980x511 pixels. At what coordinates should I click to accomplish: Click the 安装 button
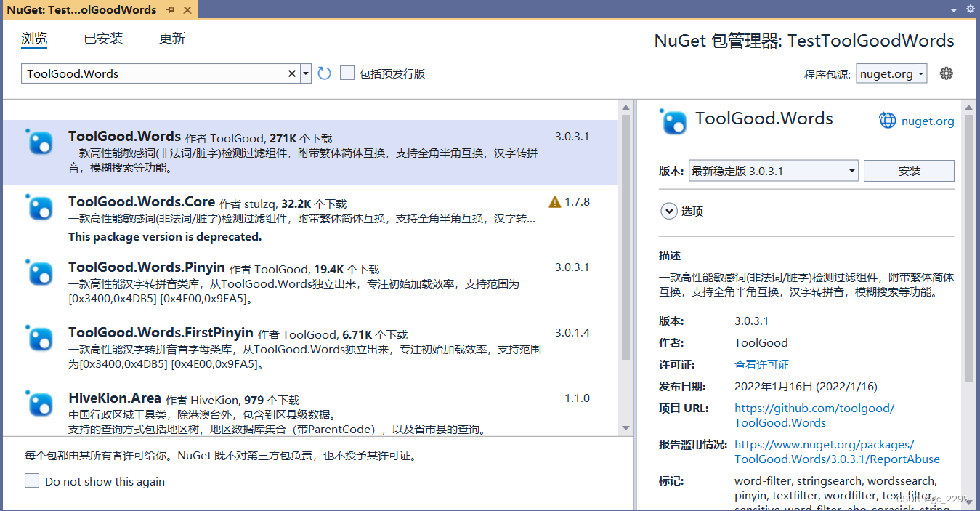(909, 171)
